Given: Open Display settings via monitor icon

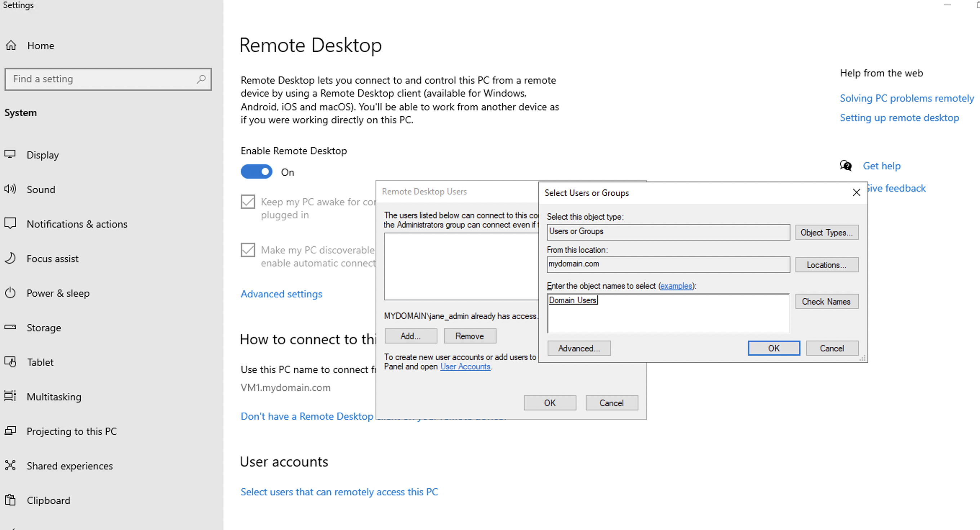Looking at the screenshot, I should [10, 154].
